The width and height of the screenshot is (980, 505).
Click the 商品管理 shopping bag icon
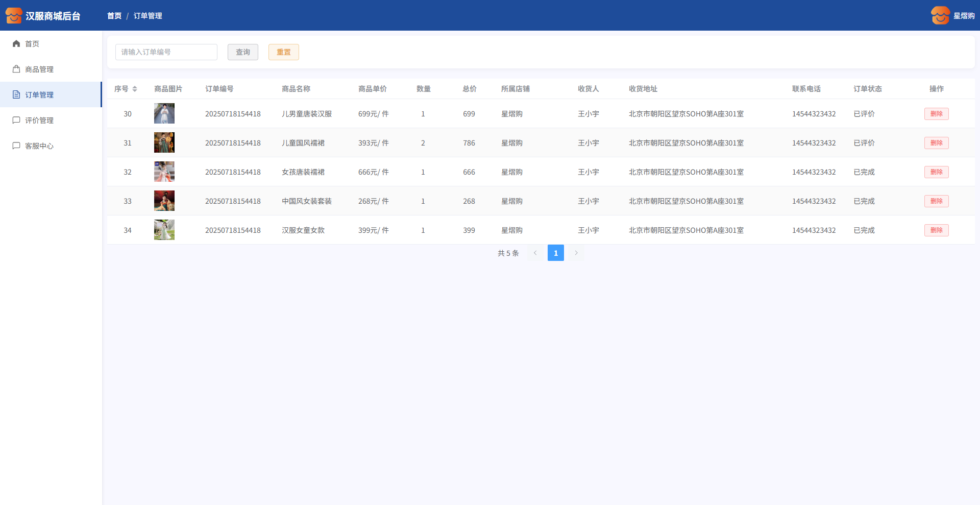click(x=16, y=69)
